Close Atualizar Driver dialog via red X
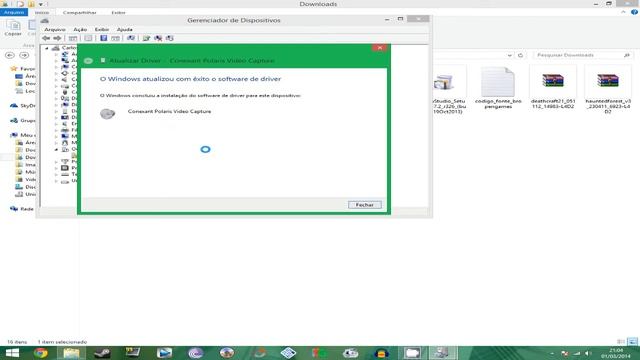640x360 pixels. click(380, 48)
